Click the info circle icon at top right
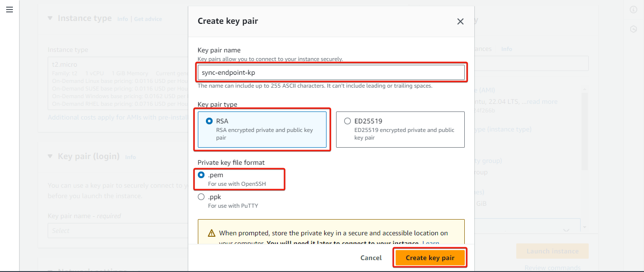 [x=634, y=10]
